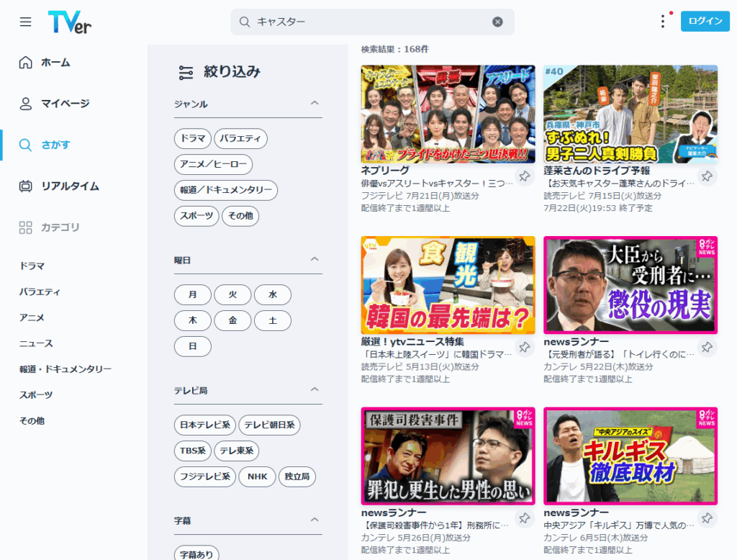Viewport: 737px width, 560px height.
Task: Toggle the スポーツ genre filter chip
Action: 196,216
